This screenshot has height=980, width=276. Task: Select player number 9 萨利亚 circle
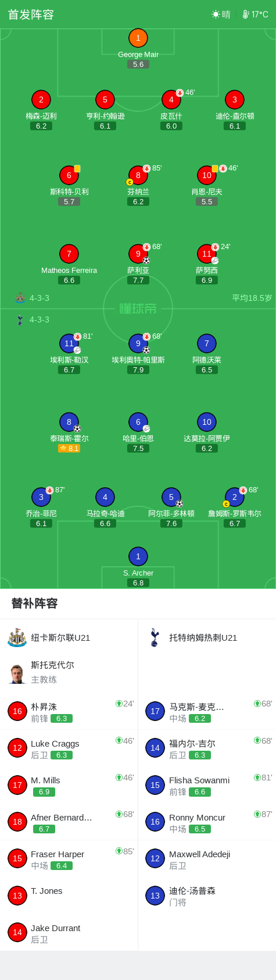(x=138, y=254)
